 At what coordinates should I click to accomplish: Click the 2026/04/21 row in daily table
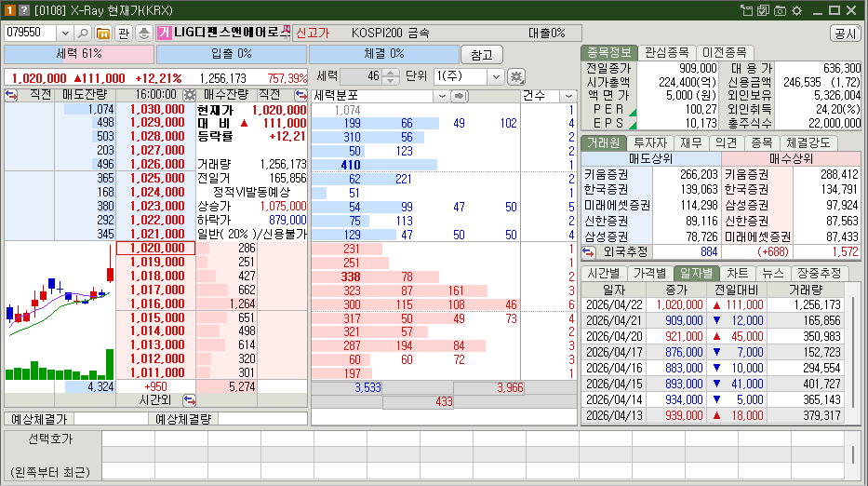713,321
